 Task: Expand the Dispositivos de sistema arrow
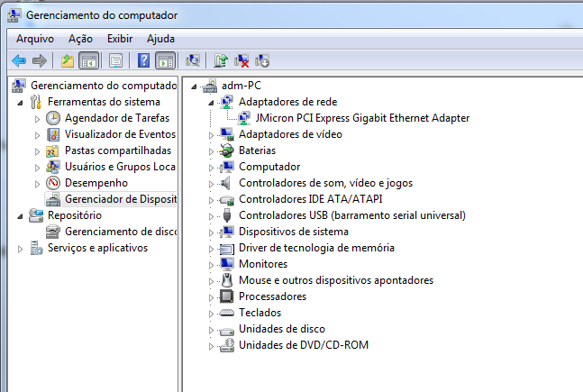click(x=211, y=232)
